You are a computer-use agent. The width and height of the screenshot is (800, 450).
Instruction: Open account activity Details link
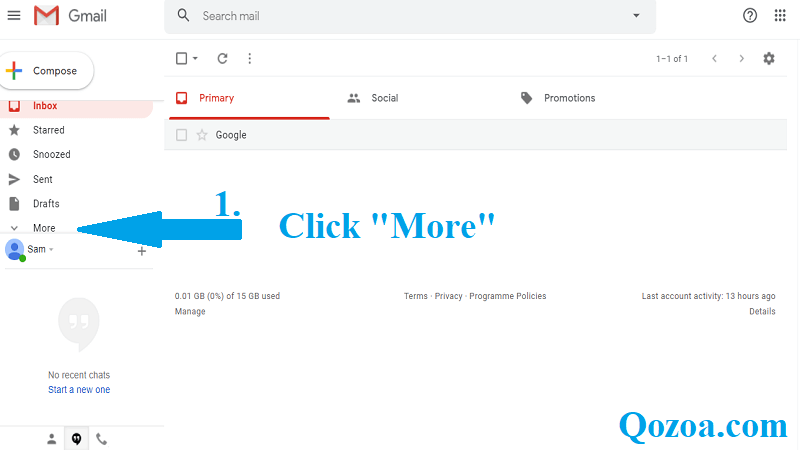(762, 311)
